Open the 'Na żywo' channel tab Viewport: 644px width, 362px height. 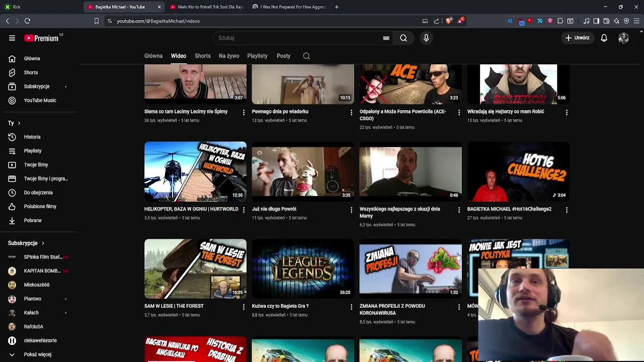[x=229, y=56]
